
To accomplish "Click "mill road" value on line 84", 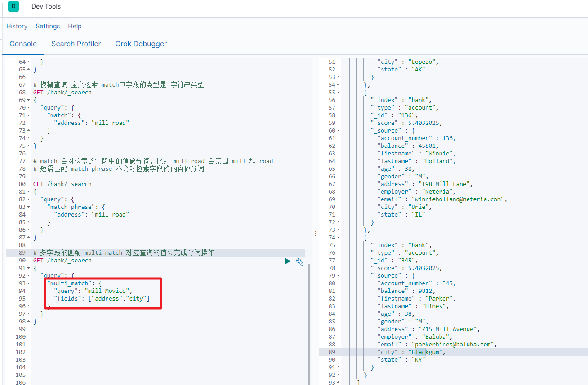I will click(x=110, y=215).
